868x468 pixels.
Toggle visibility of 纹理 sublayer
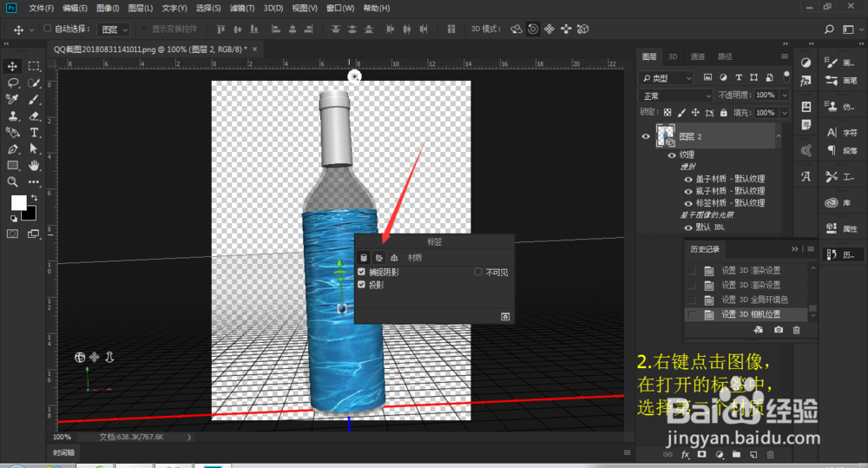coord(672,155)
